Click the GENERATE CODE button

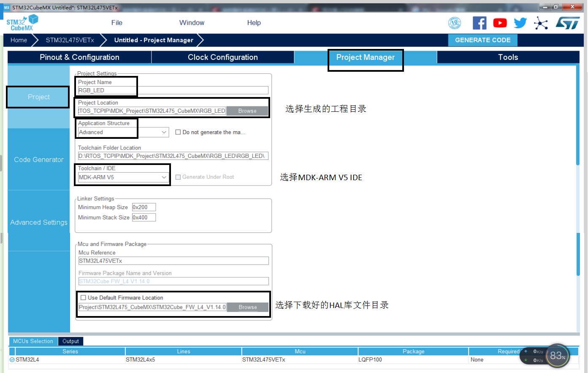(482, 40)
